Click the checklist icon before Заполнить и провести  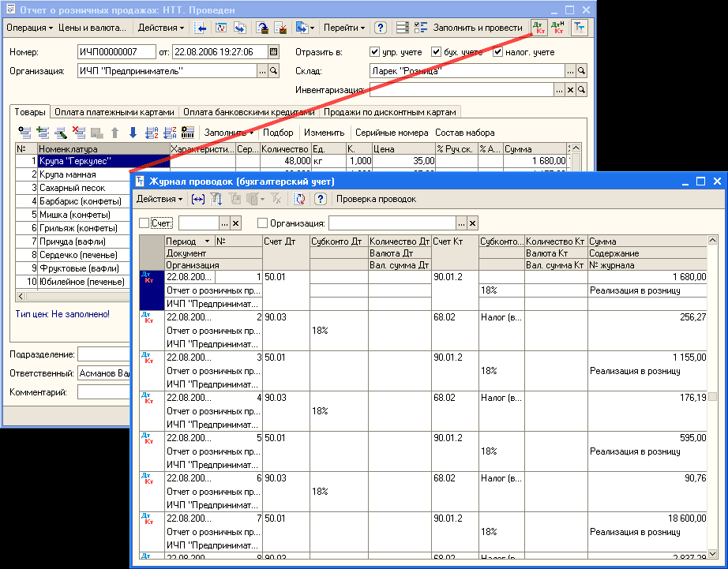[421, 28]
